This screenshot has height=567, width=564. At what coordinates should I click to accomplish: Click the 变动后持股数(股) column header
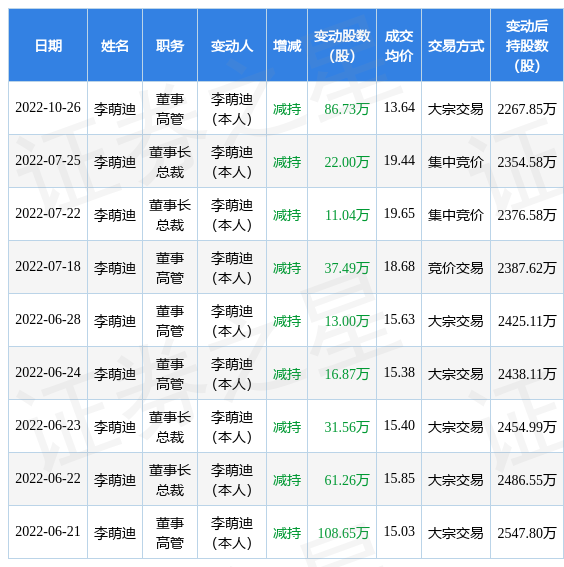coord(527,46)
